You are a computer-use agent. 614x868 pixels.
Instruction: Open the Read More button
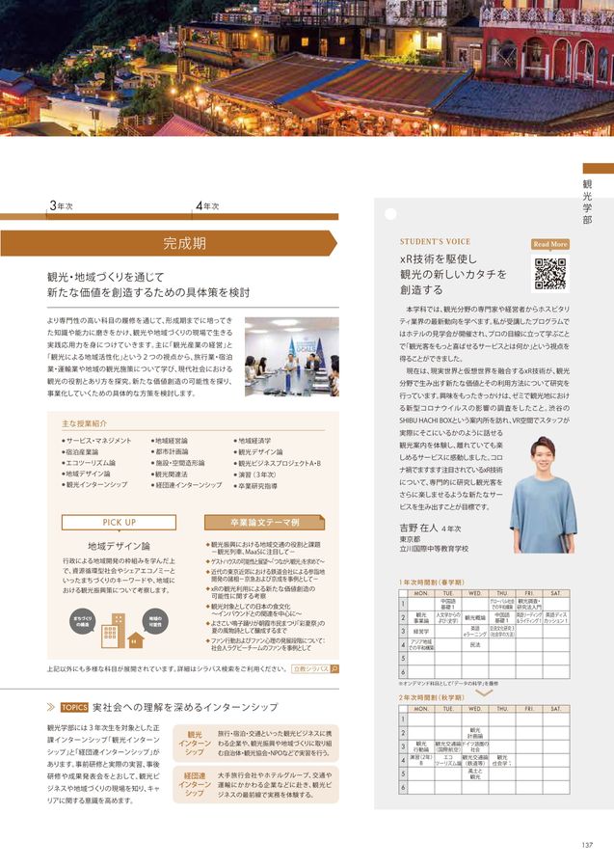coord(550,244)
